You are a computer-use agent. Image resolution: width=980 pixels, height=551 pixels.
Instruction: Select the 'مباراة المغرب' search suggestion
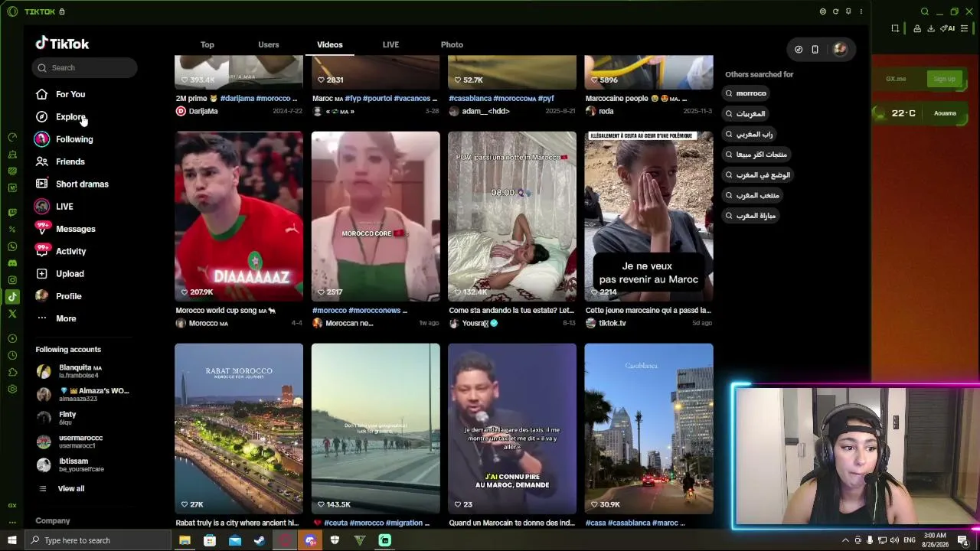point(751,216)
